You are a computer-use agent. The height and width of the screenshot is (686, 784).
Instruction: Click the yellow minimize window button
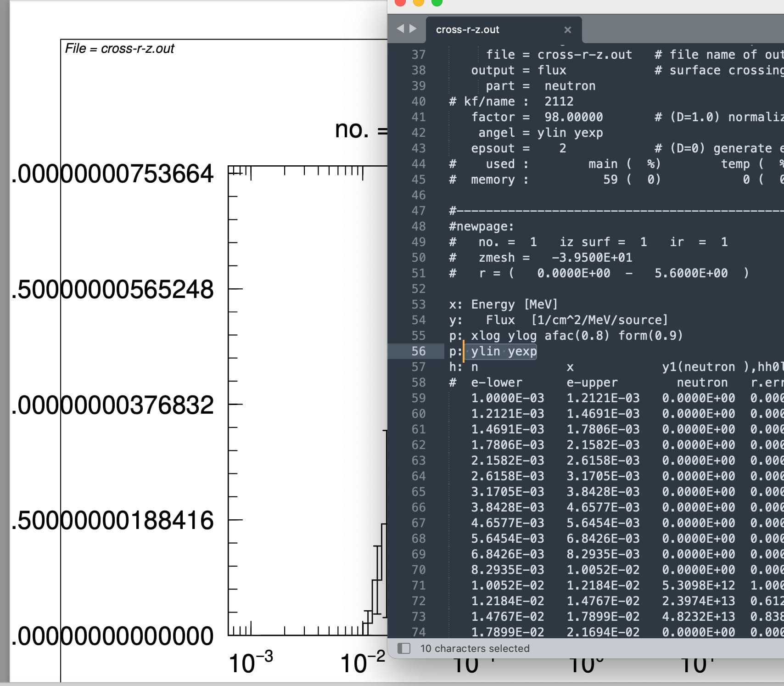click(x=419, y=2)
